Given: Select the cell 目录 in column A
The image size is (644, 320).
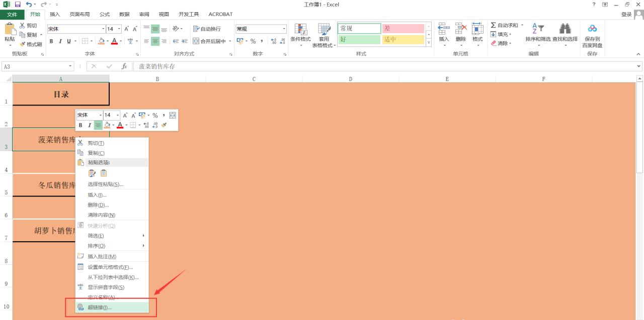Looking at the screenshot, I should (61, 94).
